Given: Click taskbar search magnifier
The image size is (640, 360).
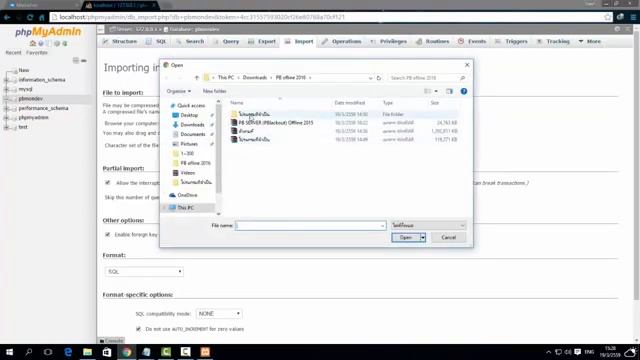Looking at the screenshot, I should [29, 352].
